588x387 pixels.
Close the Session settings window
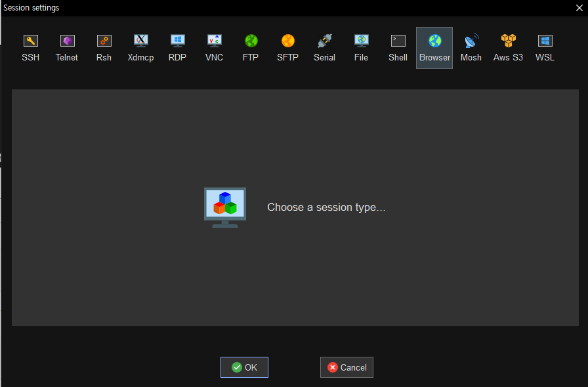click(x=579, y=8)
